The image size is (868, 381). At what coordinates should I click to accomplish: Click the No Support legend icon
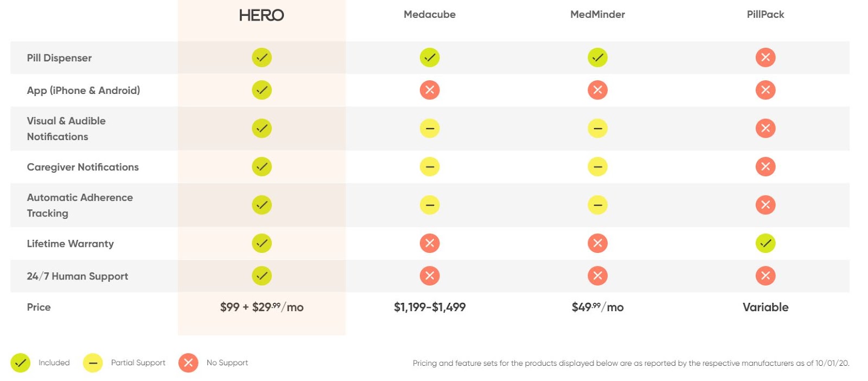pyautogui.click(x=188, y=363)
